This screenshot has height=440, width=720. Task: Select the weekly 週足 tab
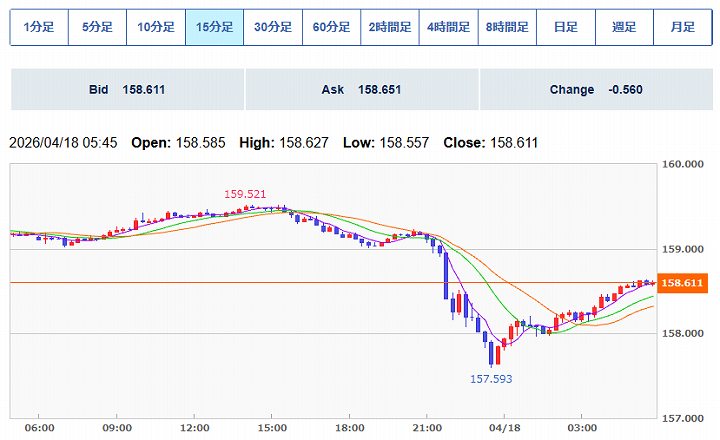[624, 27]
